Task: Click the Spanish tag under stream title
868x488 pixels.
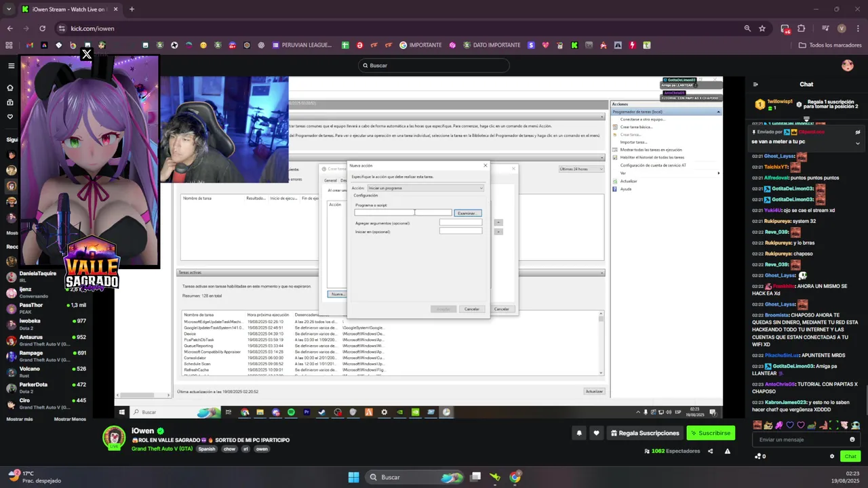Action: 207,449
